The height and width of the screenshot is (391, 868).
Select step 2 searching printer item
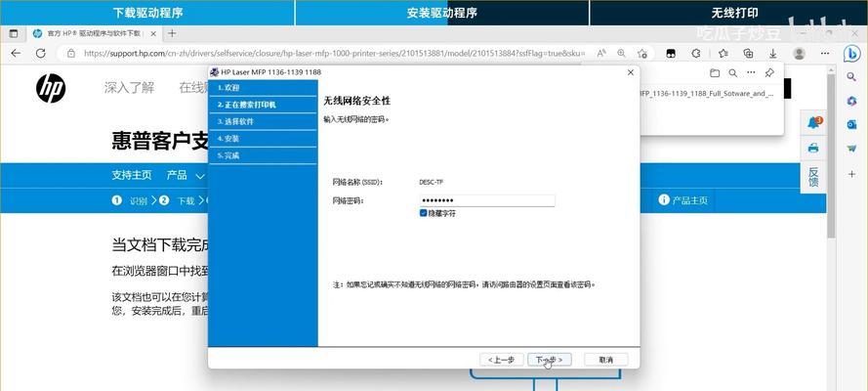tap(263, 105)
